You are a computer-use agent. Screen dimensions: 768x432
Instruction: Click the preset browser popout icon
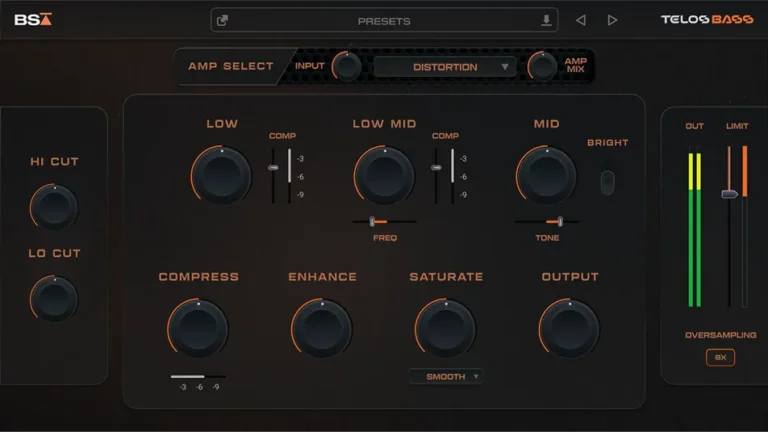click(x=222, y=20)
